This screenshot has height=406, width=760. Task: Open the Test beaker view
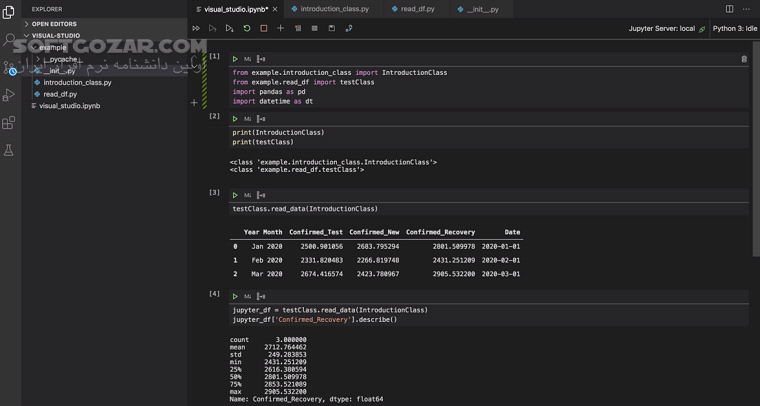click(x=9, y=151)
